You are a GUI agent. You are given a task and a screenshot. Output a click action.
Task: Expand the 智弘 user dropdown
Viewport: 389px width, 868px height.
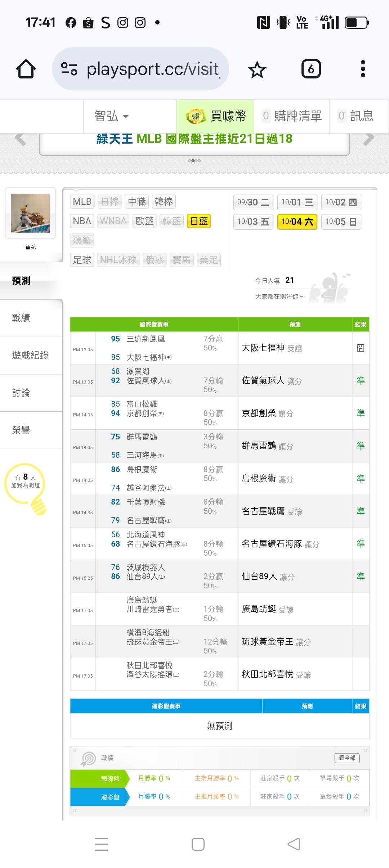point(112,116)
